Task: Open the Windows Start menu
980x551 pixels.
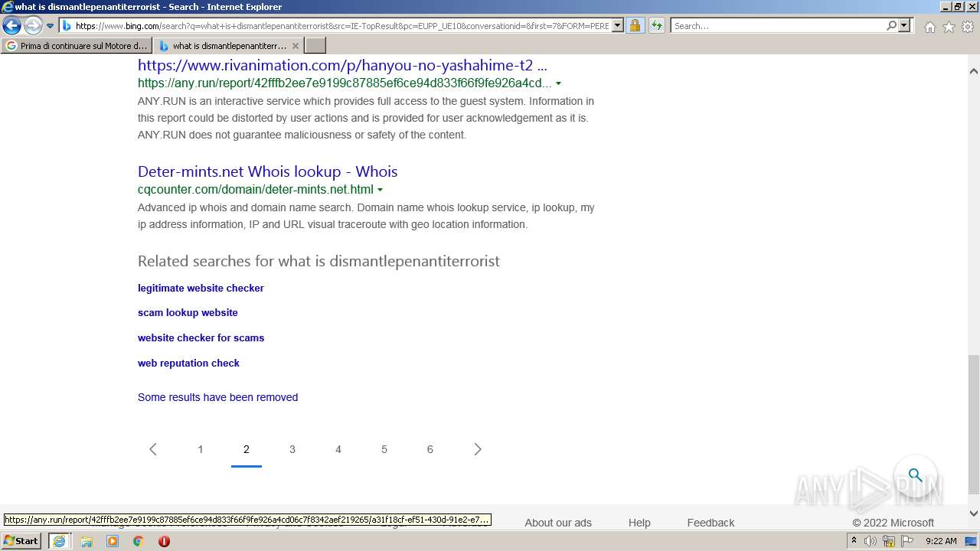Action: coord(21,540)
